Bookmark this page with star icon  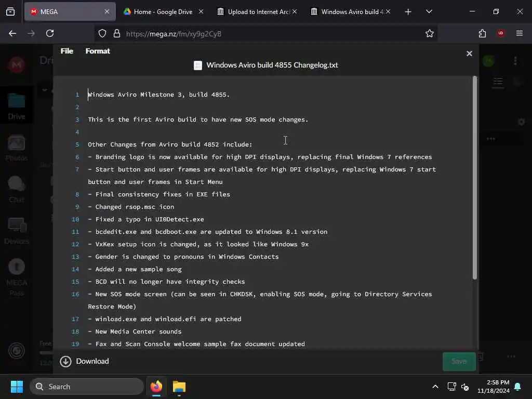pos(430,33)
